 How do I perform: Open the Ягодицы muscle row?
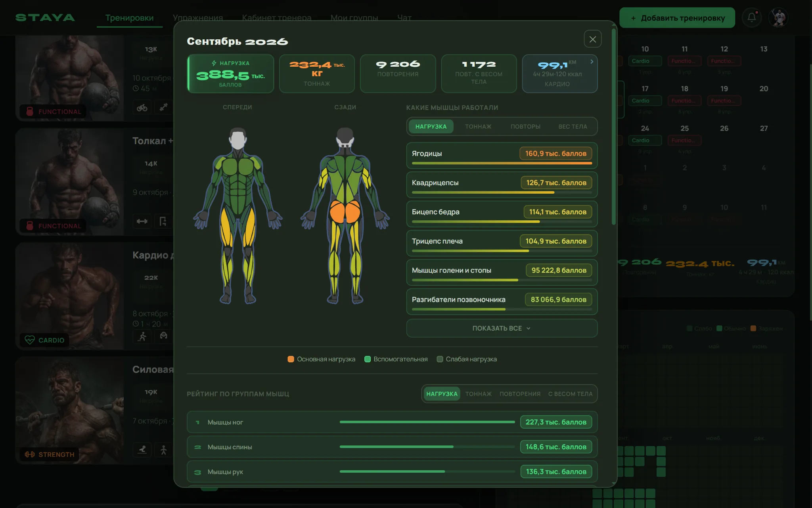point(502,156)
